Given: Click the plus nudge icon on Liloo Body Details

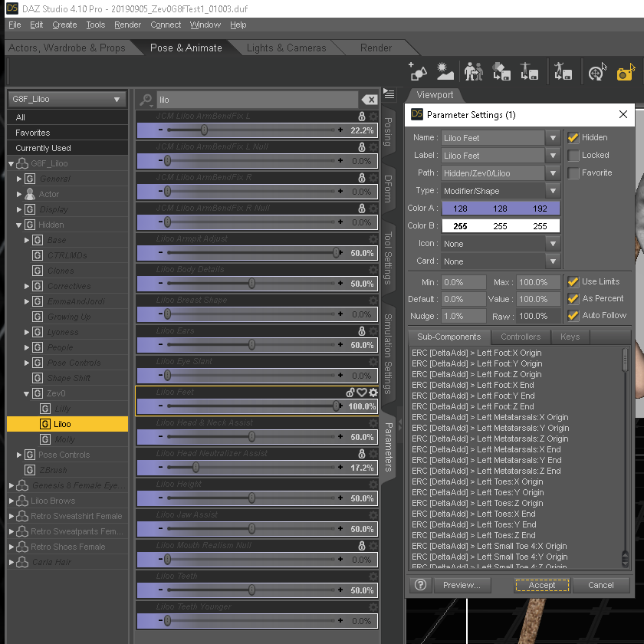Looking at the screenshot, I should point(340,284).
